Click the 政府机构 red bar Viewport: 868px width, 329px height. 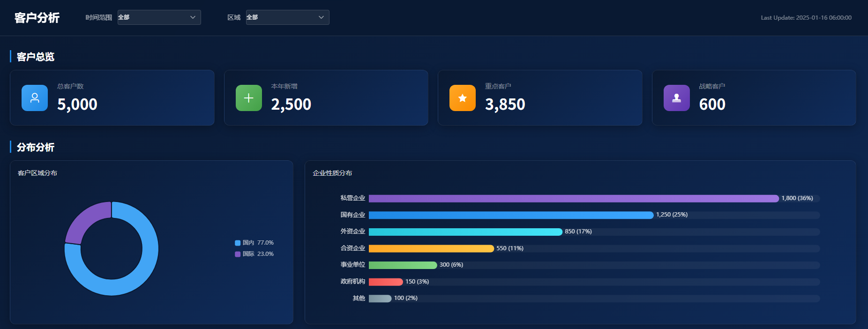[x=386, y=282]
